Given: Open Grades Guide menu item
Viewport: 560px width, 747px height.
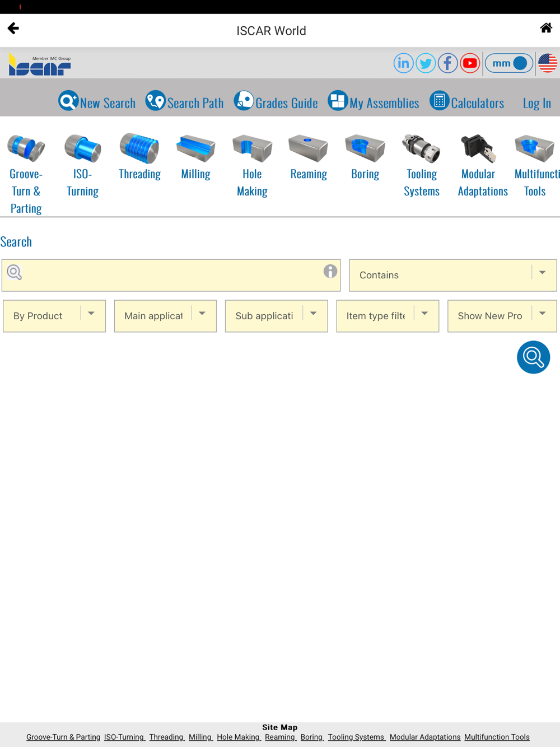Looking at the screenshot, I should pyautogui.click(x=287, y=103).
